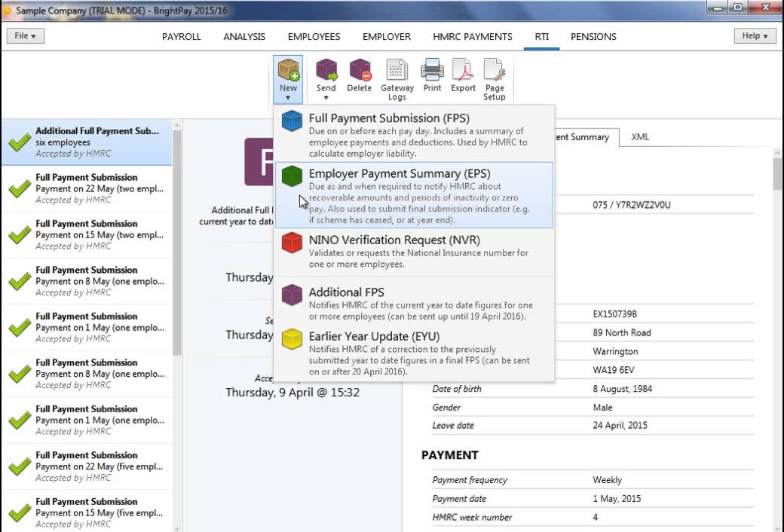Open the EMPLOYEES tab

point(314,36)
